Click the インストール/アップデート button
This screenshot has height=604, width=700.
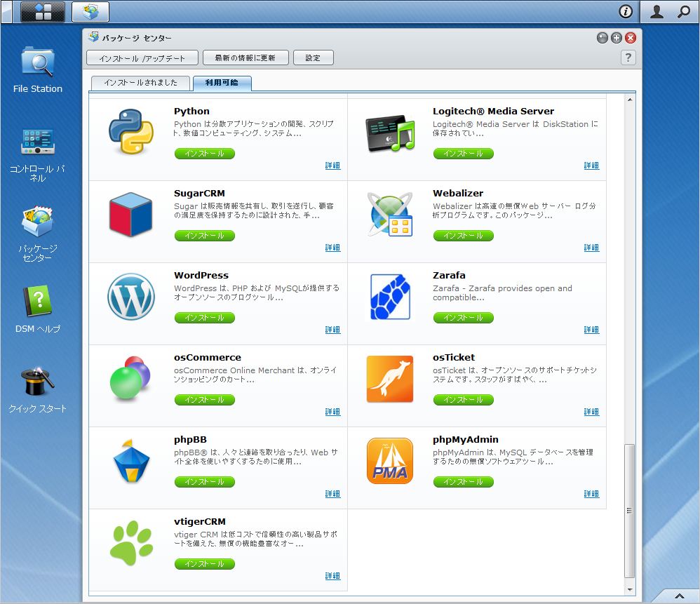(x=142, y=58)
